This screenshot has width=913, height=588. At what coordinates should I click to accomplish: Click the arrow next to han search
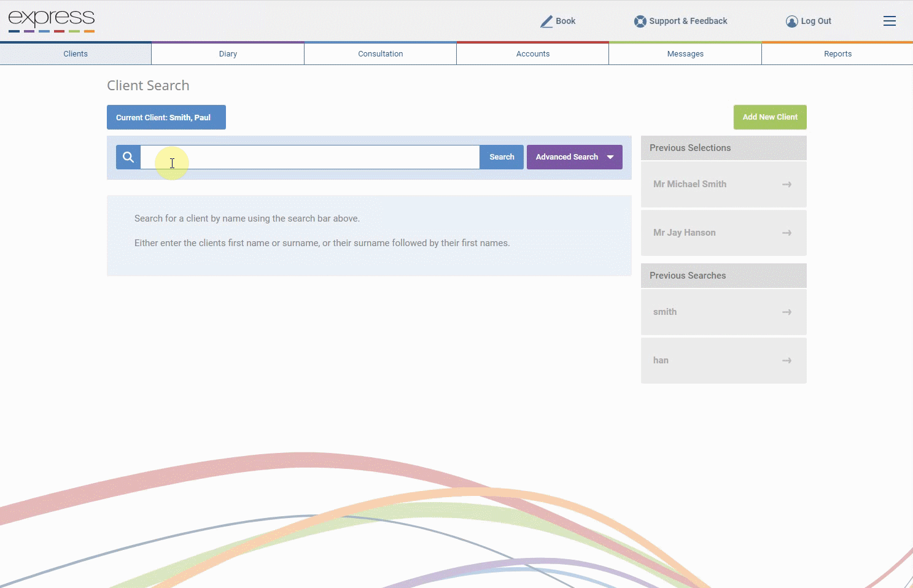(787, 360)
